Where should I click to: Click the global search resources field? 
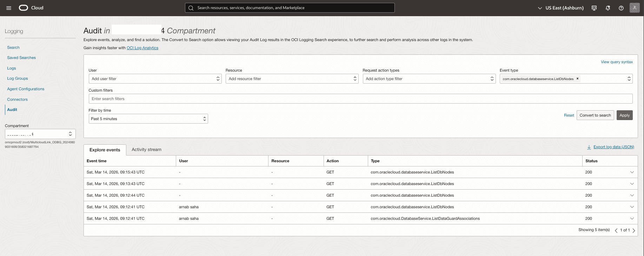click(290, 8)
